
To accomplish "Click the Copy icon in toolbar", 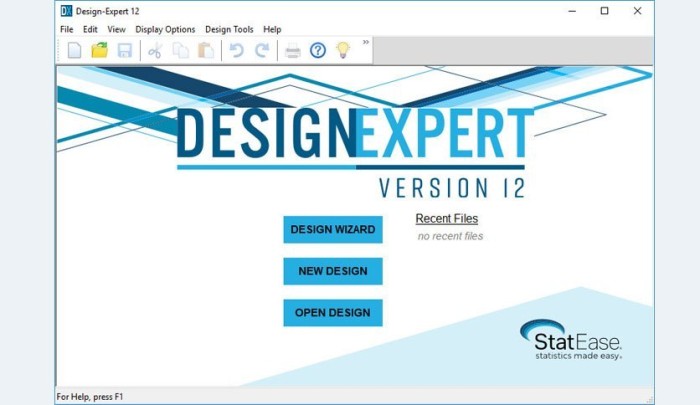I will (x=180, y=50).
